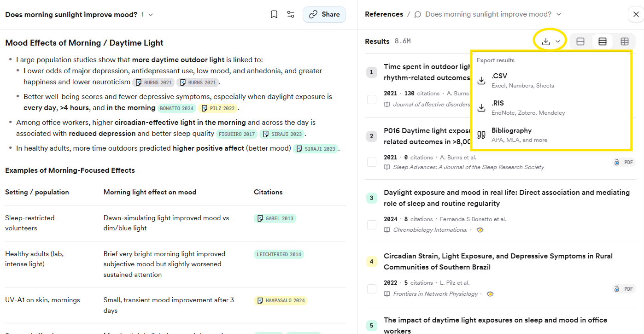Open the BONATTO 2024 citation tag
The image size is (644, 334).
tap(176, 108)
